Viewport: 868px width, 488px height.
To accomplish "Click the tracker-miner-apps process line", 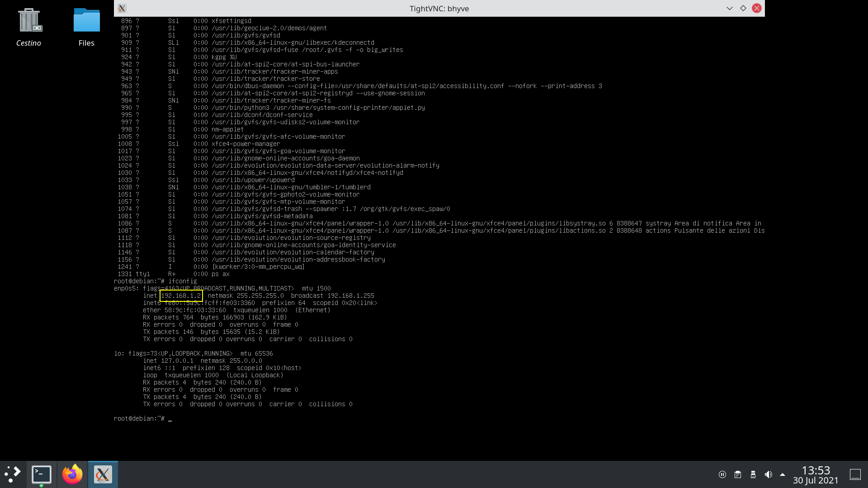I will point(229,71).
